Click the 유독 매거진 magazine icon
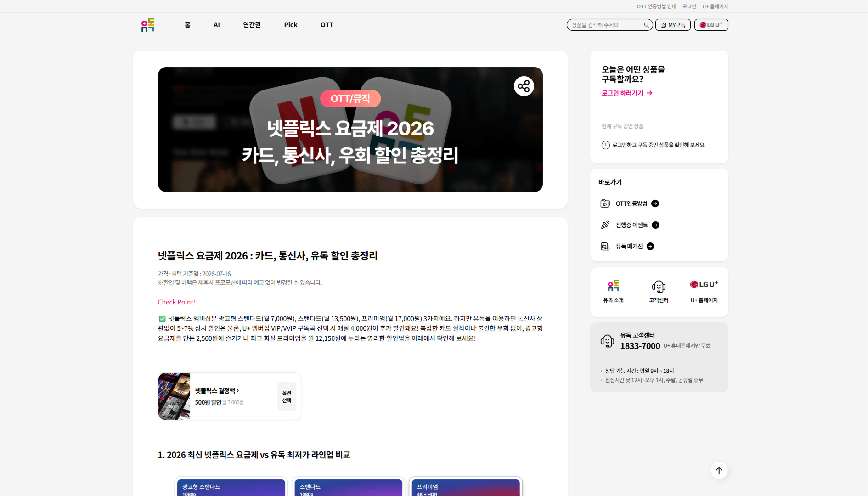868x496 pixels. (605, 247)
